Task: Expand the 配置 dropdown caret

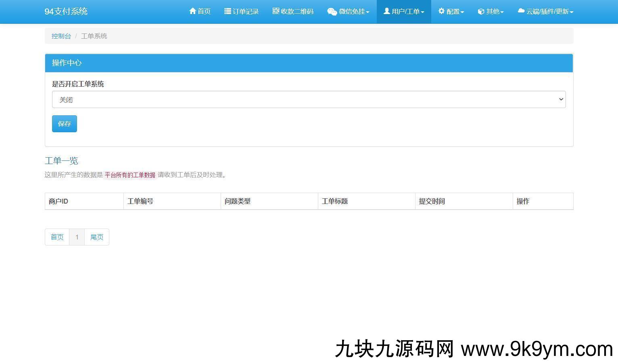Action: [x=462, y=12]
